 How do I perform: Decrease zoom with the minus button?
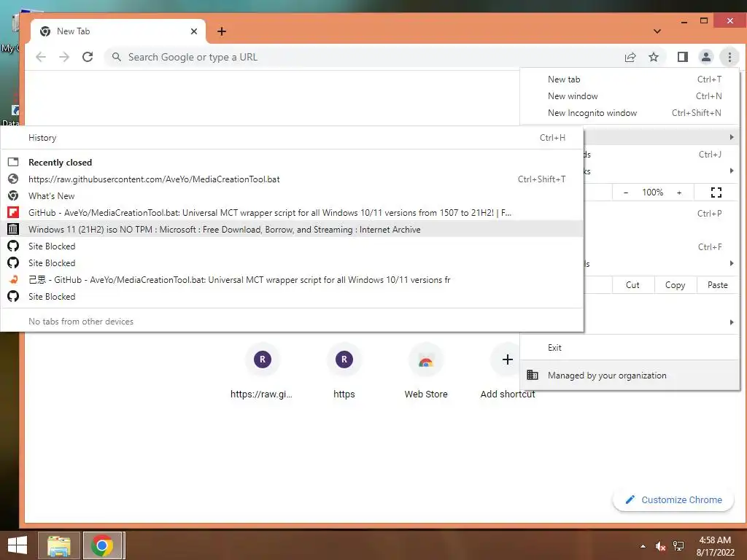[626, 192]
